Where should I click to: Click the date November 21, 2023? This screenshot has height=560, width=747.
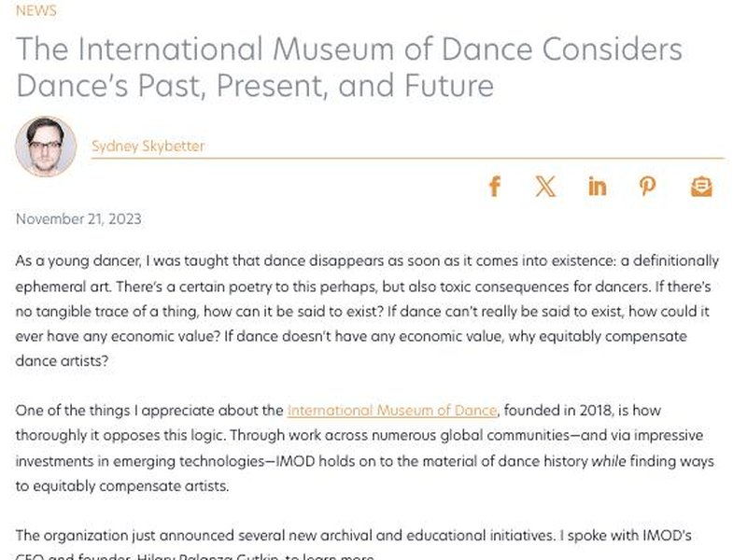[78, 219]
